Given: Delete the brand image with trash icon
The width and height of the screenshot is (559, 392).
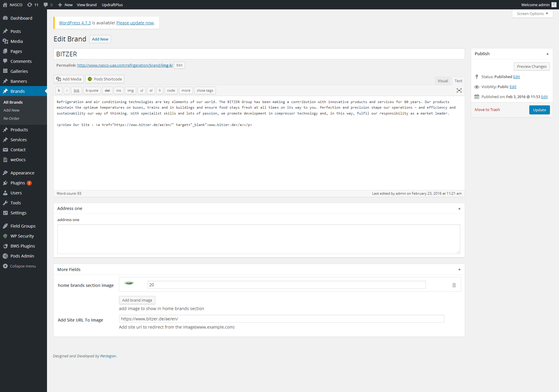Looking at the screenshot, I should 454,285.
